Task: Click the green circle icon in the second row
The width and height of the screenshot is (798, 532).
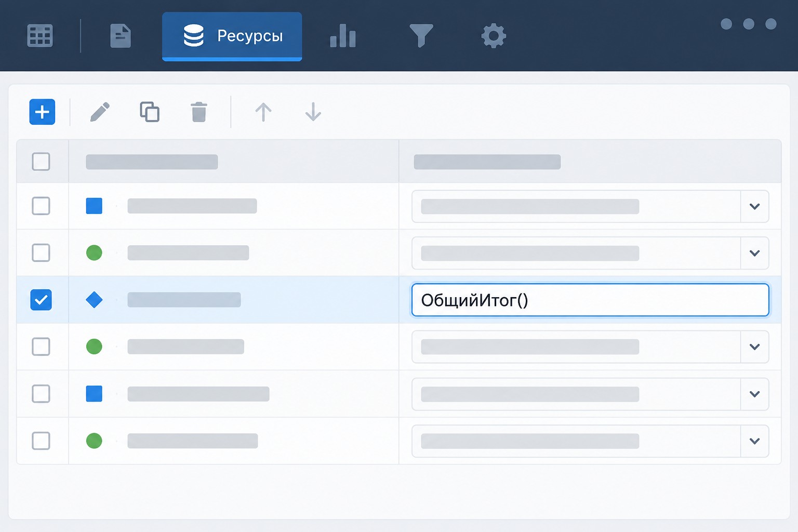Action: pyautogui.click(x=94, y=253)
